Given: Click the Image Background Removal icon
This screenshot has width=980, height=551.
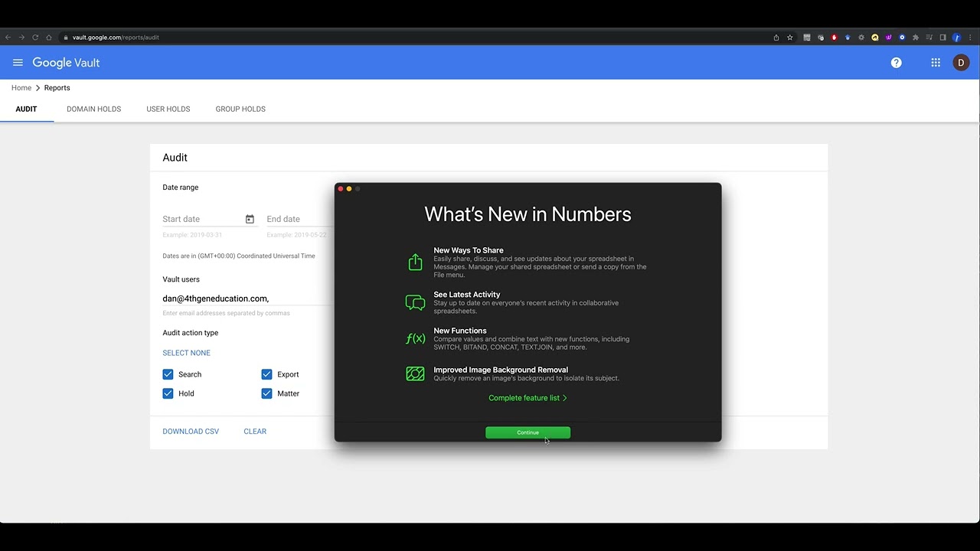Looking at the screenshot, I should (415, 374).
